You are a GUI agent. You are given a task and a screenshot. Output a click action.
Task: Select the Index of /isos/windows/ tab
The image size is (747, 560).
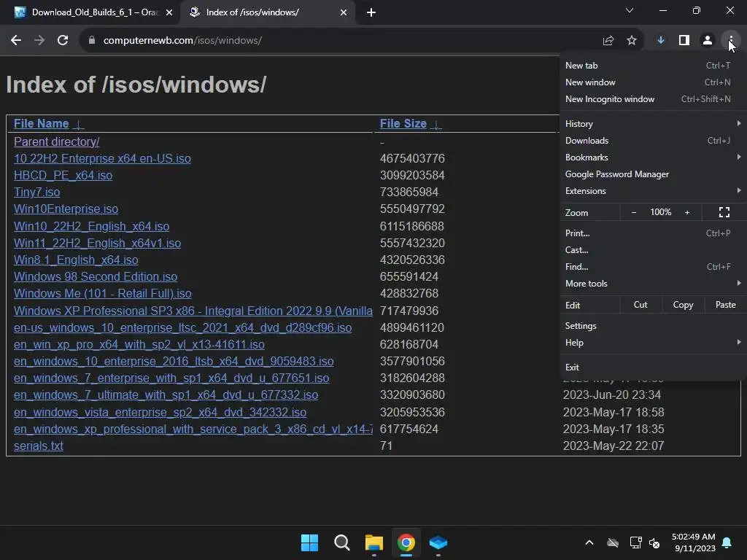point(268,12)
